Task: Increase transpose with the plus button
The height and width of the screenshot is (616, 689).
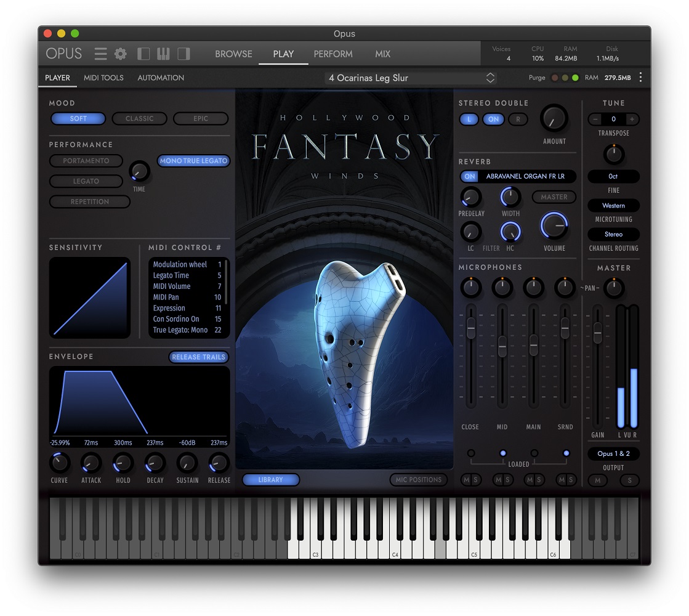Action: 632,119
